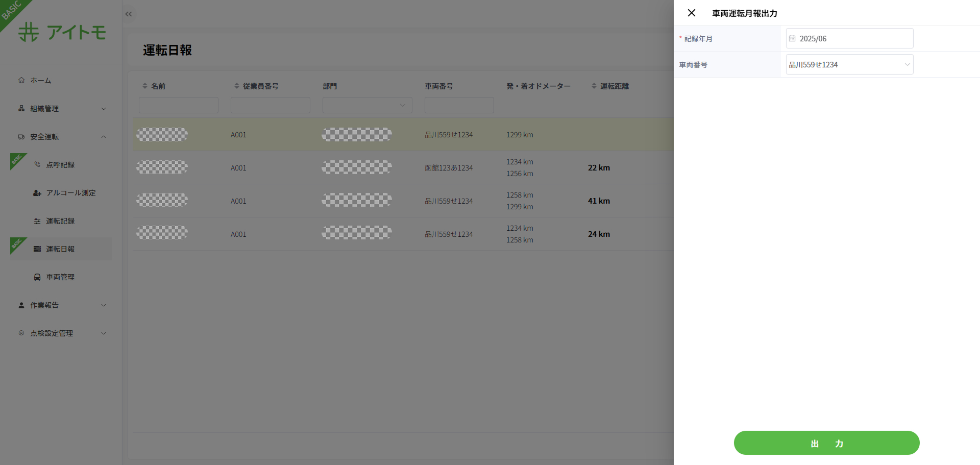Open the 車両番号 dropdown in the side panel
980x465 pixels.
tap(849, 65)
